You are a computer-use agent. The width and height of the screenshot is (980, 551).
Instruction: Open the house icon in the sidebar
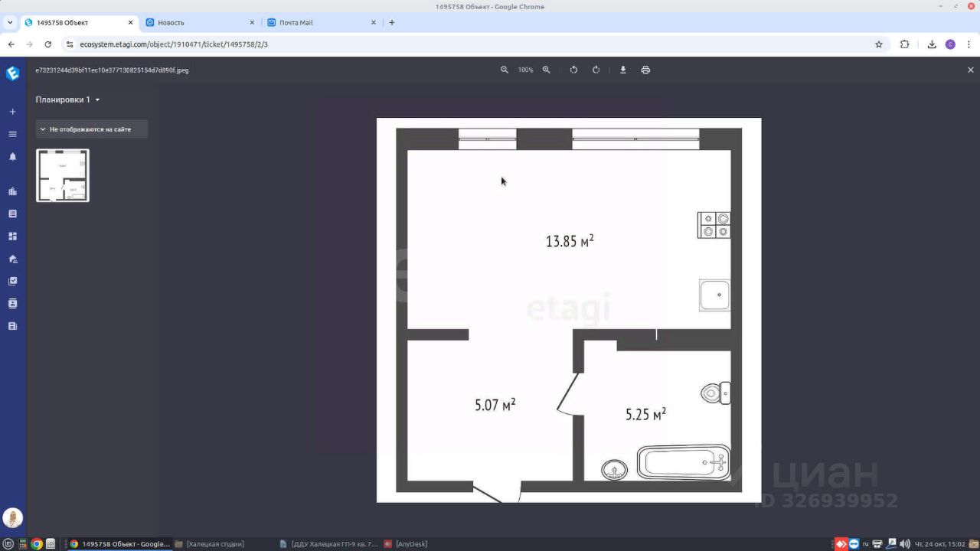click(x=12, y=259)
